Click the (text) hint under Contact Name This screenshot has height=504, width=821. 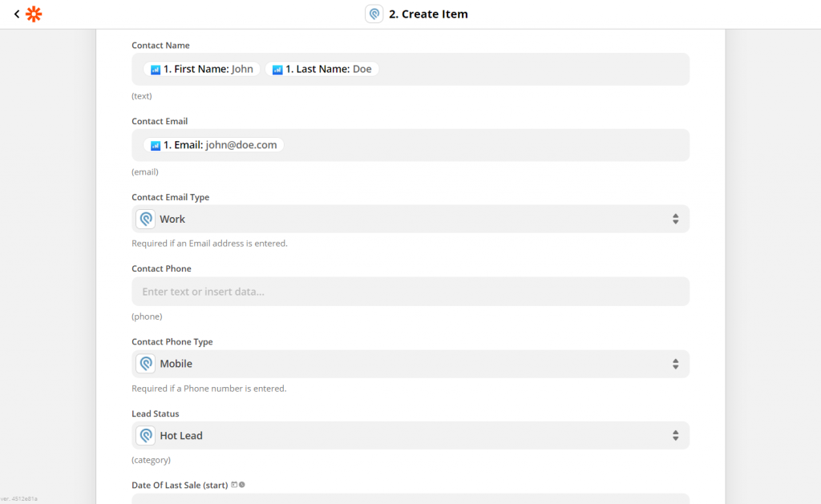tap(142, 96)
